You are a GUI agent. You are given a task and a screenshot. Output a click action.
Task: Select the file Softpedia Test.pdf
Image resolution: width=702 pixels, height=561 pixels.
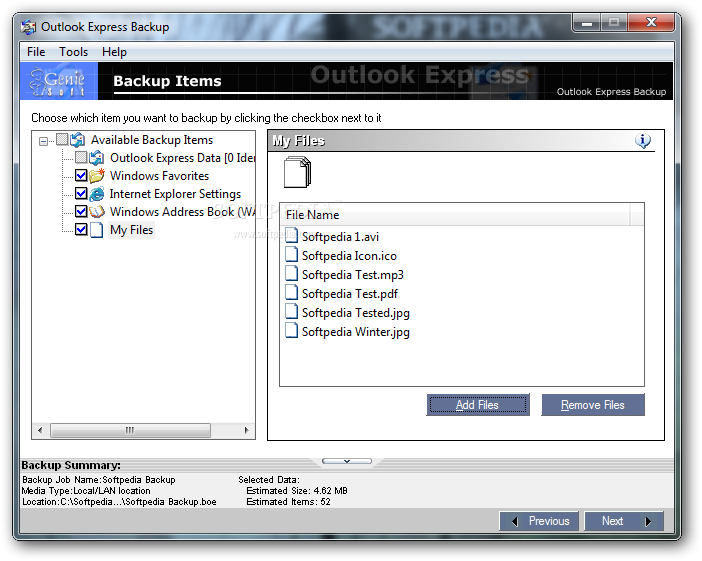[350, 294]
